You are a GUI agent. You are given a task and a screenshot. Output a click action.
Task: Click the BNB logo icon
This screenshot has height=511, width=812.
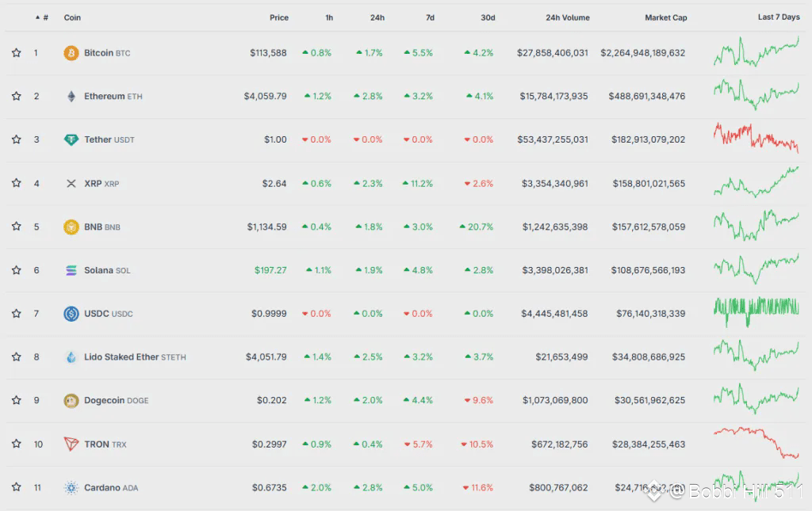(71, 227)
